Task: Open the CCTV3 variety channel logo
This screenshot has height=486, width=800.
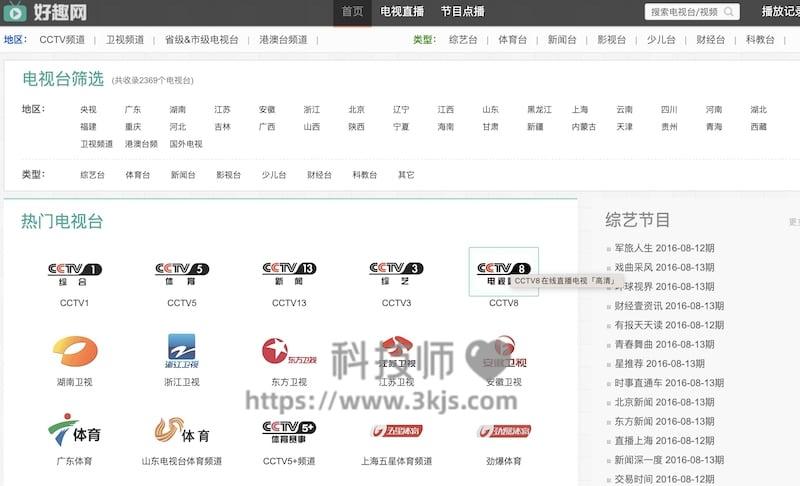Action: coord(396,273)
